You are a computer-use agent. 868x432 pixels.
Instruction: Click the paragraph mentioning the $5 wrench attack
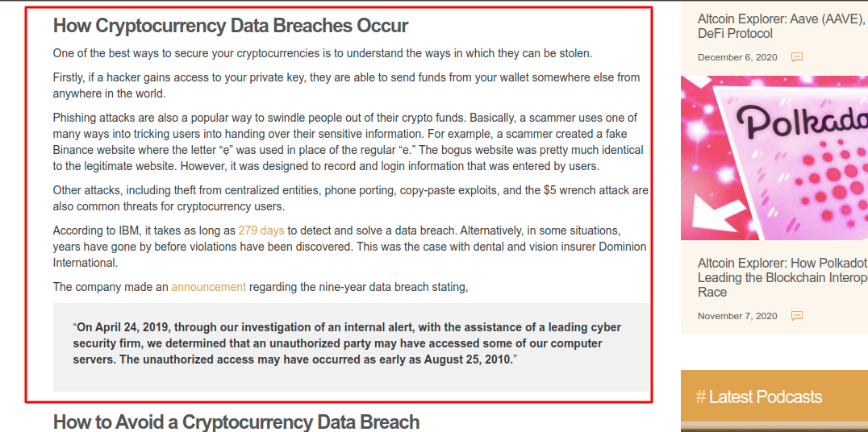click(351, 198)
